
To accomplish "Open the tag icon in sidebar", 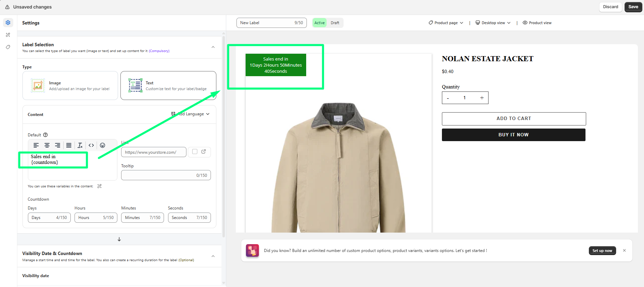I will 8,47.
